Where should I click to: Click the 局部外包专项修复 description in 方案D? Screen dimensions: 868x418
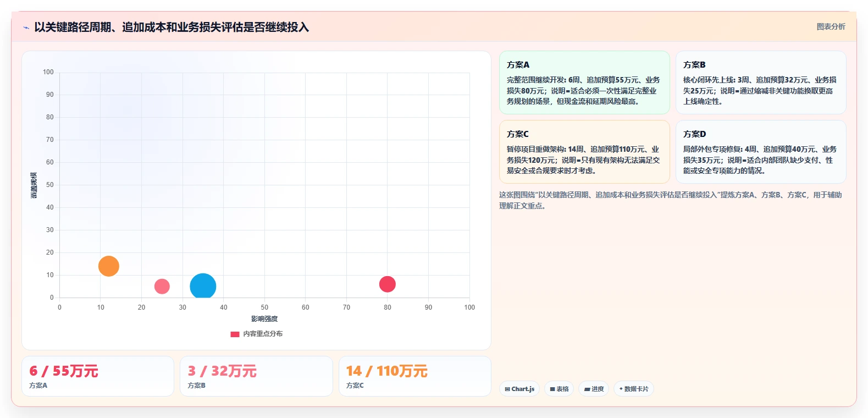point(760,160)
